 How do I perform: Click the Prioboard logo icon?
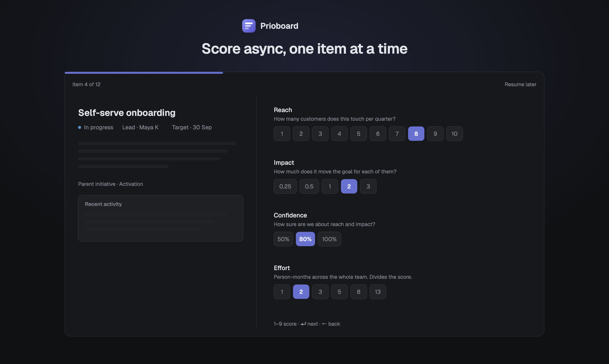point(249,26)
